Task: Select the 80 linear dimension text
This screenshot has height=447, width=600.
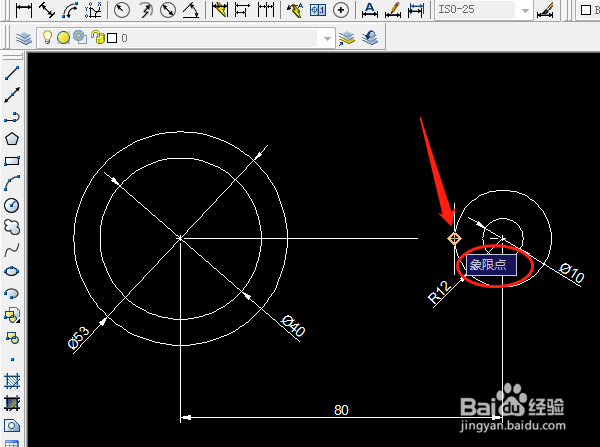Action: (341, 410)
